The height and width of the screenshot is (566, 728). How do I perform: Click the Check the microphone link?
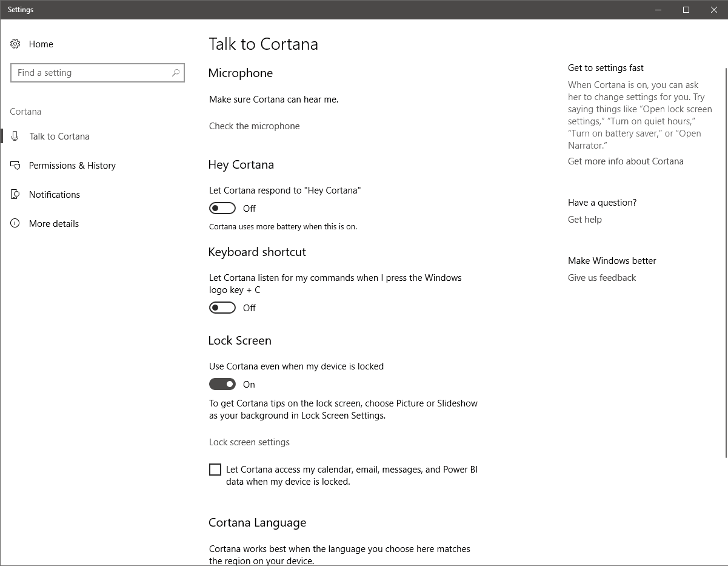pyautogui.click(x=255, y=126)
